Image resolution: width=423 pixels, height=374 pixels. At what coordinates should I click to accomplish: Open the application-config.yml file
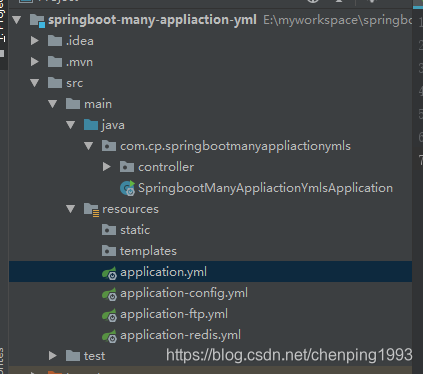[184, 293]
